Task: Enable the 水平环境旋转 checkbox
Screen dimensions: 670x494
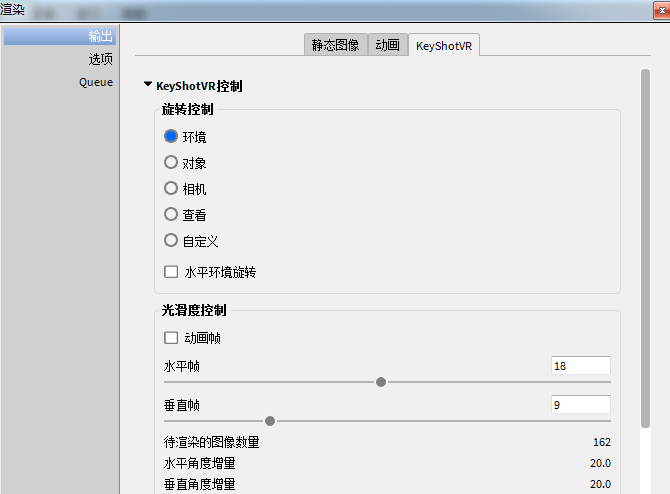Action: tap(171, 272)
